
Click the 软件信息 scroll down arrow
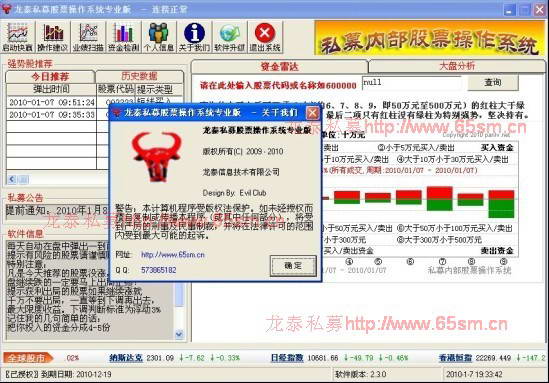[179, 335]
